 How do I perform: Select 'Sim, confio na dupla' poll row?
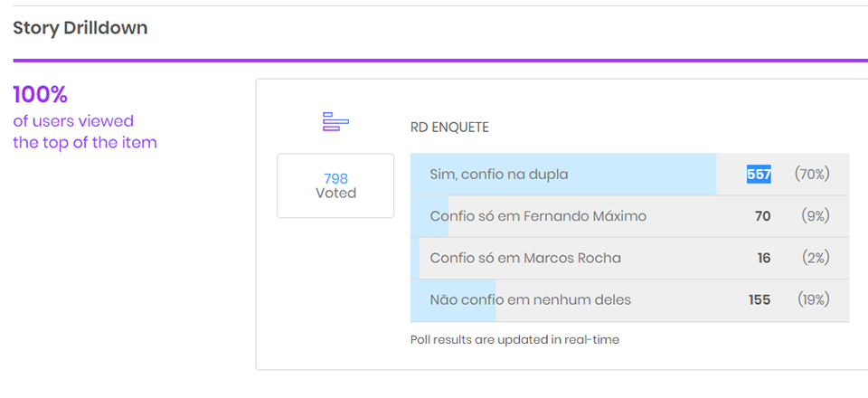click(499, 175)
